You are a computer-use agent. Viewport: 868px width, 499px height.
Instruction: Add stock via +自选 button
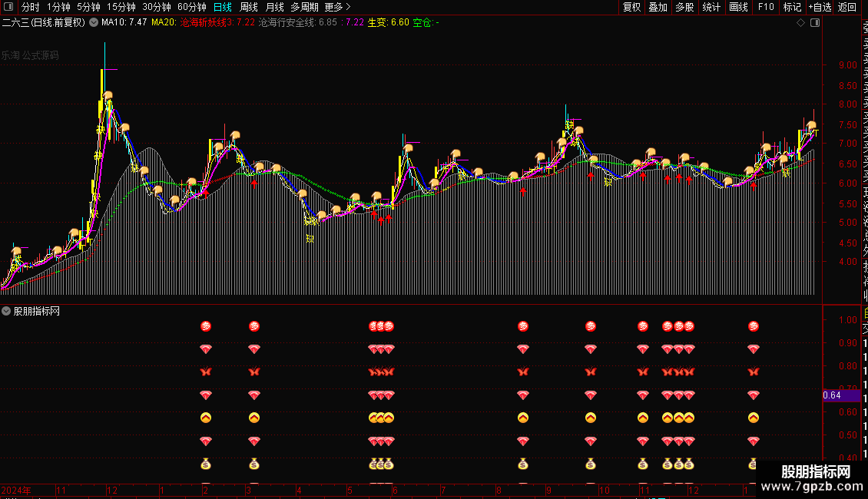pos(820,7)
